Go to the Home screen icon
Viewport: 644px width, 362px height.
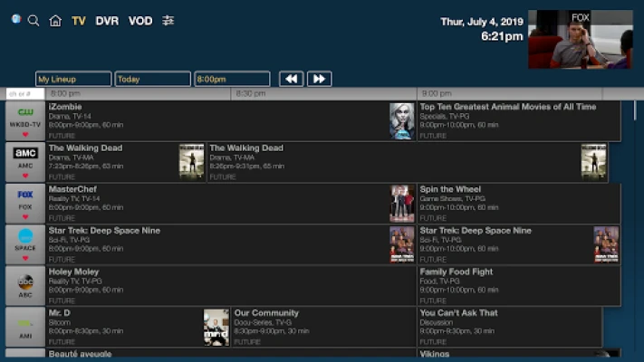[55, 21]
